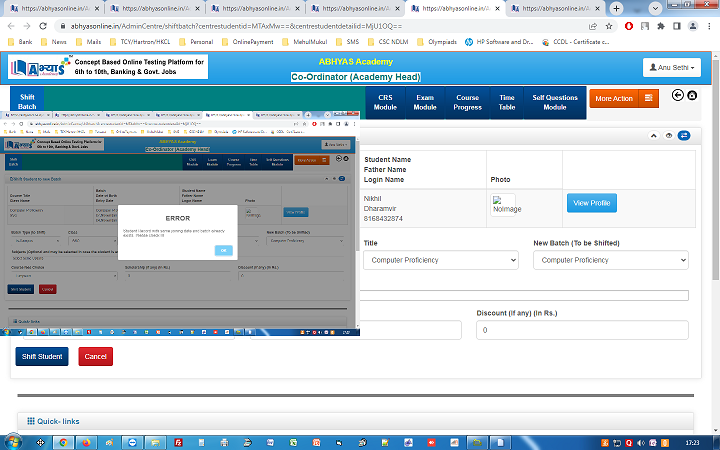Click the back arrow circle icon
720x450 pixels.
(x=677, y=96)
